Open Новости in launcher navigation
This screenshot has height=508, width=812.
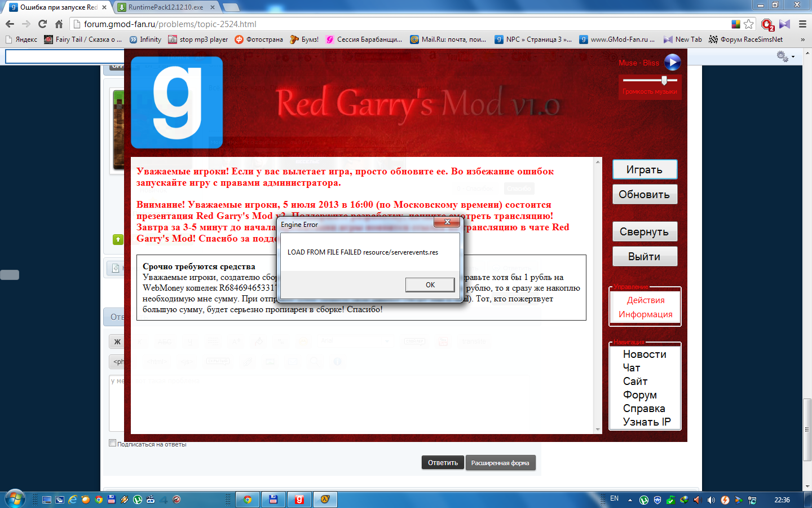click(x=645, y=354)
